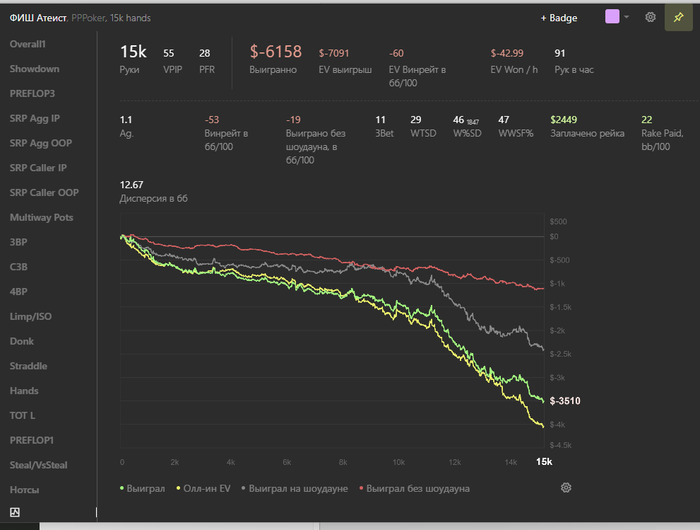Click the 1.1 Ag. stat
Viewport: 700px width, 530px height.
126,126
